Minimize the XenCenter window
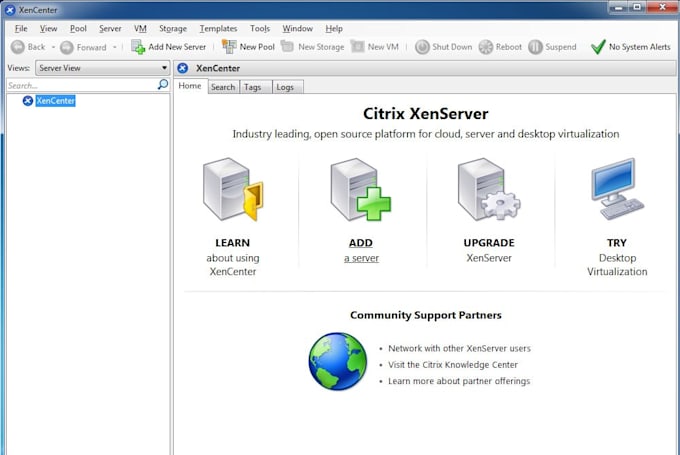The width and height of the screenshot is (680, 455). [x=619, y=7]
